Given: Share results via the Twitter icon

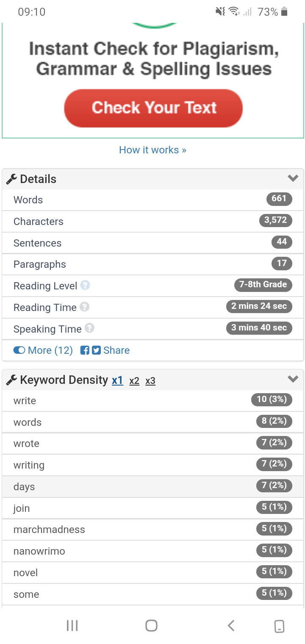Looking at the screenshot, I should pos(96,350).
